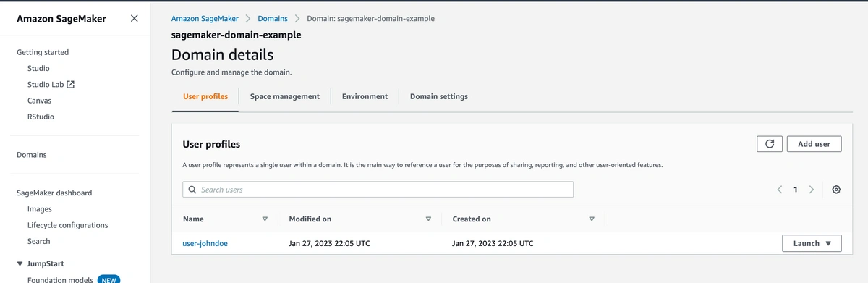Open Foundation models in sidebar
The height and width of the screenshot is (283, 868).
[60, 279]
